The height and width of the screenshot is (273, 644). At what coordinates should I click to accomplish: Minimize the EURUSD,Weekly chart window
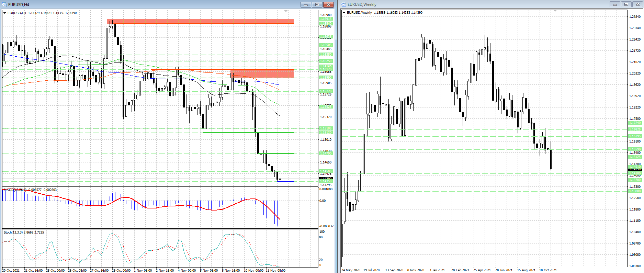click(614, 4)
